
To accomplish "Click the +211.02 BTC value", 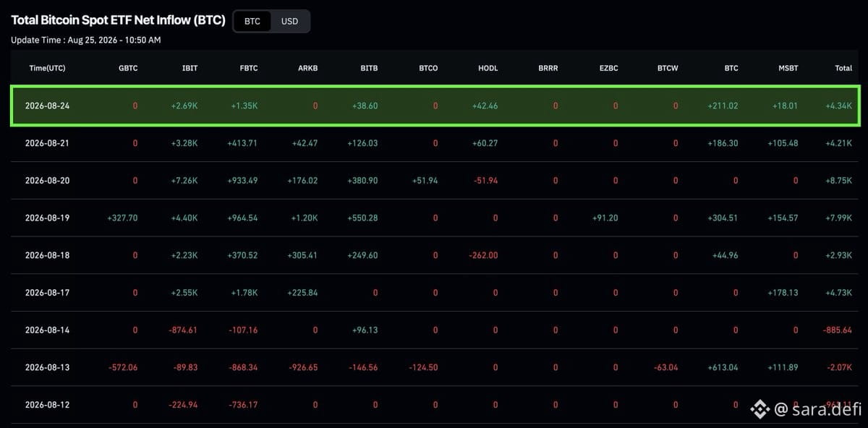I will pyautogui.click(x=723, y=106).
